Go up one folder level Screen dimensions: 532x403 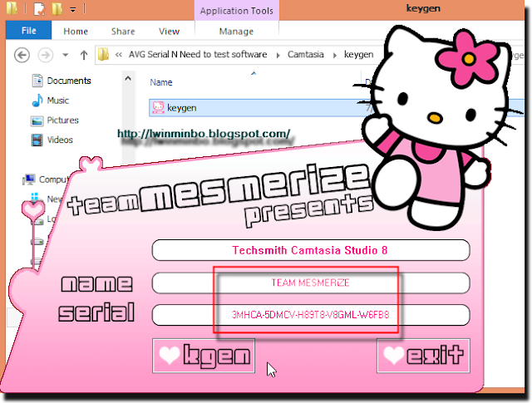[x=84, y=55]
